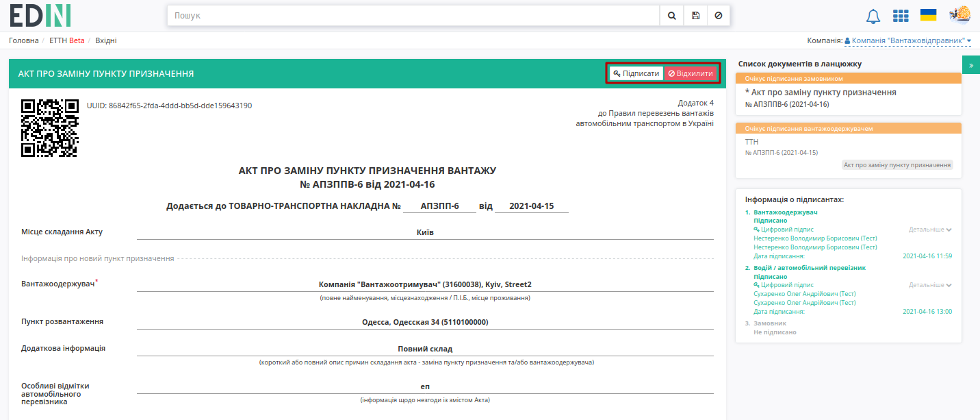Click the Ukrainian flag language icon
The height and width of the screenshot is (420, 980).
point(928,15)
